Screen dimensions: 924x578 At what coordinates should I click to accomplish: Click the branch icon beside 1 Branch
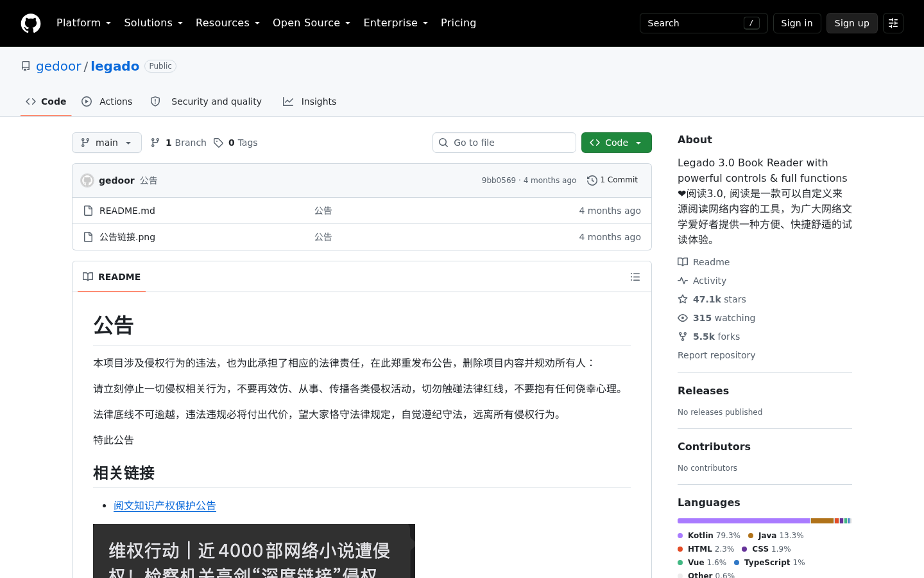(x=155, y=143)
